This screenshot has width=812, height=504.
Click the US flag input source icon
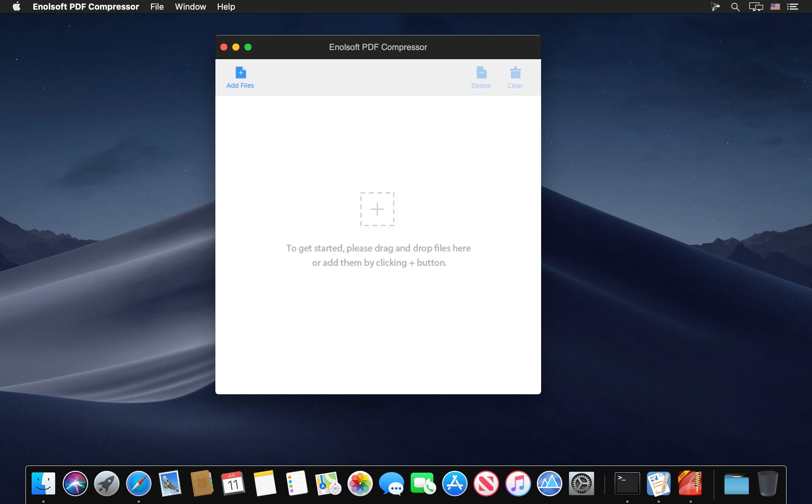point(775,7)
